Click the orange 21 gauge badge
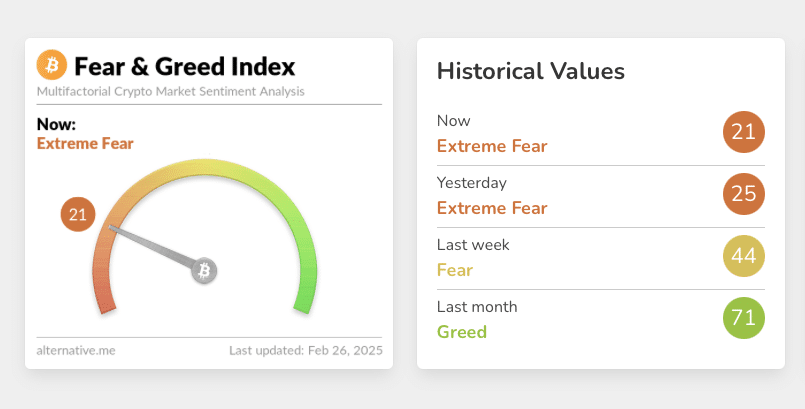 point(78,214)
